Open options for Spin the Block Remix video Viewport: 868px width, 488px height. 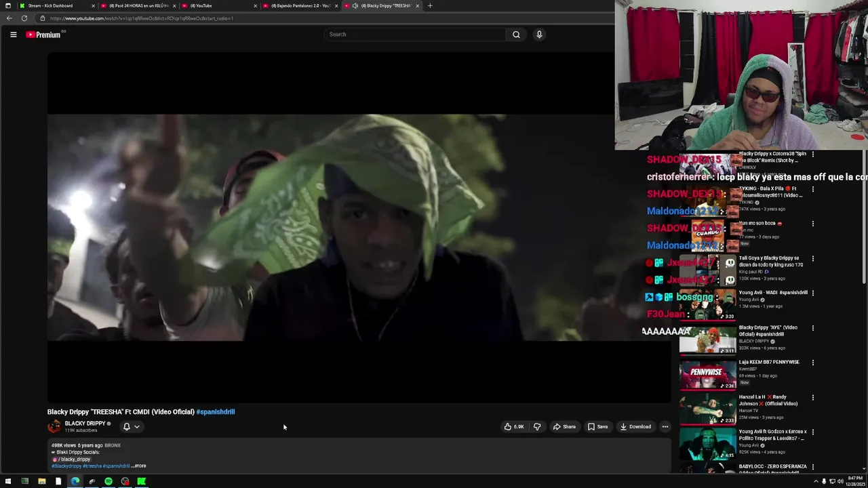[x=813, y=155]
